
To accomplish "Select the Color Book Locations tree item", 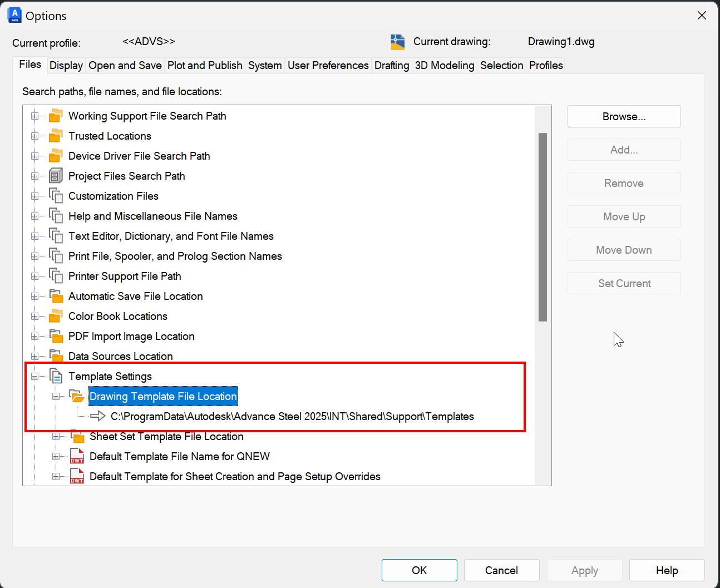I will coord(117,317).
